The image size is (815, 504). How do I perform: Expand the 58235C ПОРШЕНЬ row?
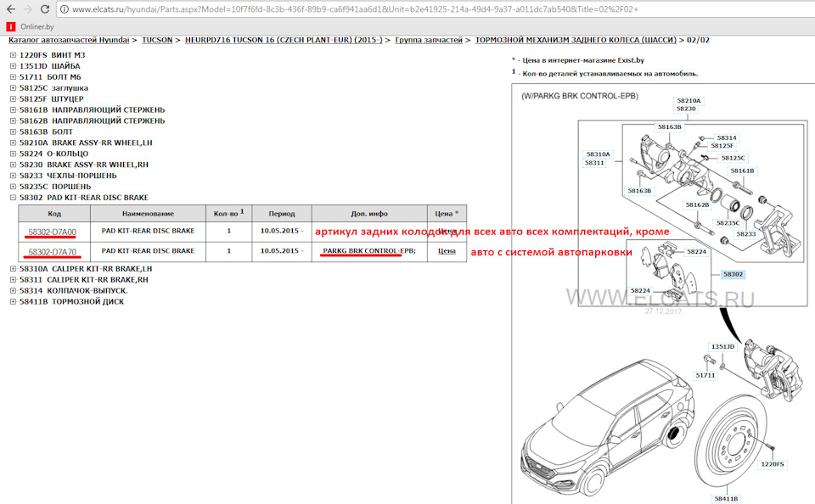tap(13, 187)
